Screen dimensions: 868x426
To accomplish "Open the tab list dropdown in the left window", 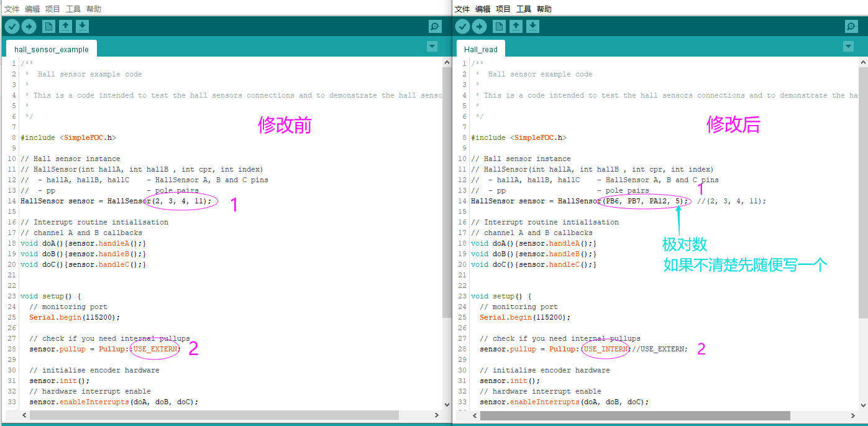I will (432, 46).
